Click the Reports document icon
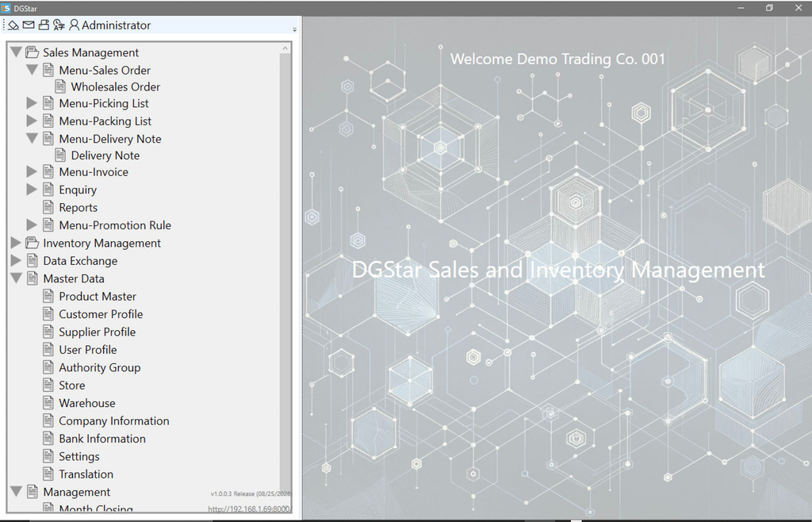Screen dimensions: 812x522 click(48, 207)
